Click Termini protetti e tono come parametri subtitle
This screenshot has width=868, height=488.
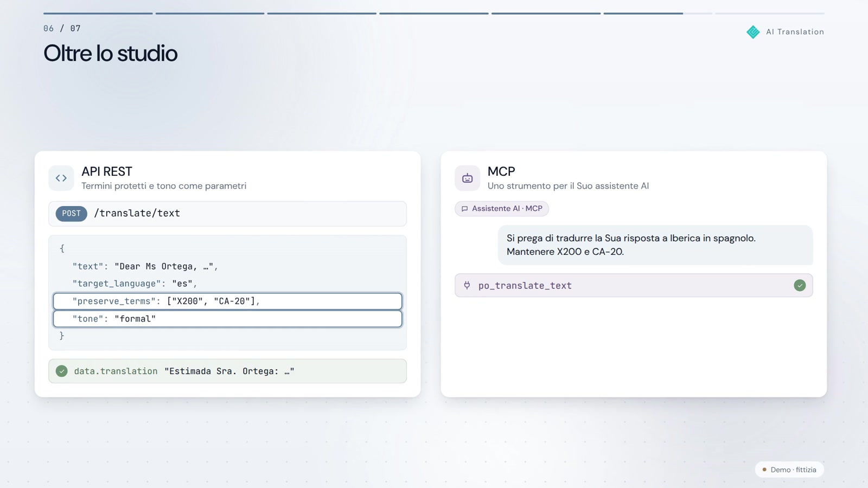[x=164, y=186]
